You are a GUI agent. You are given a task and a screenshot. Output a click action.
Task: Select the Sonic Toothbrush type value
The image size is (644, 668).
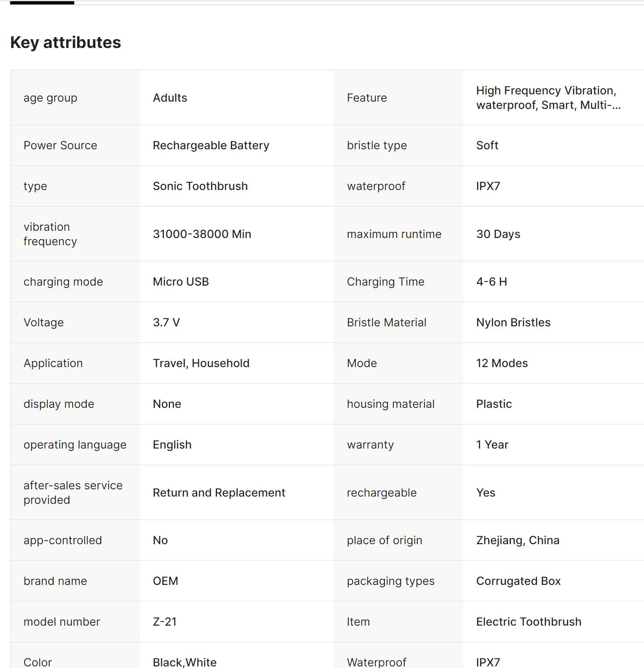point(200,186)
